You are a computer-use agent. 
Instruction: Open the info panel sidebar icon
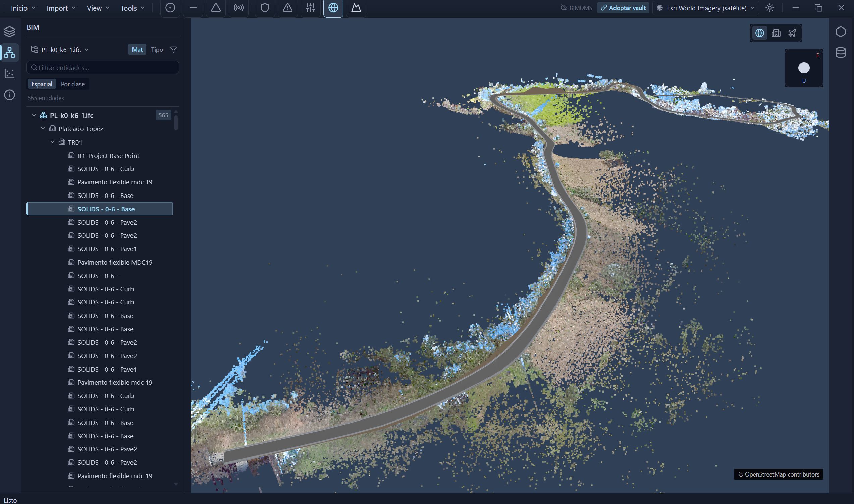pos(9,95)
